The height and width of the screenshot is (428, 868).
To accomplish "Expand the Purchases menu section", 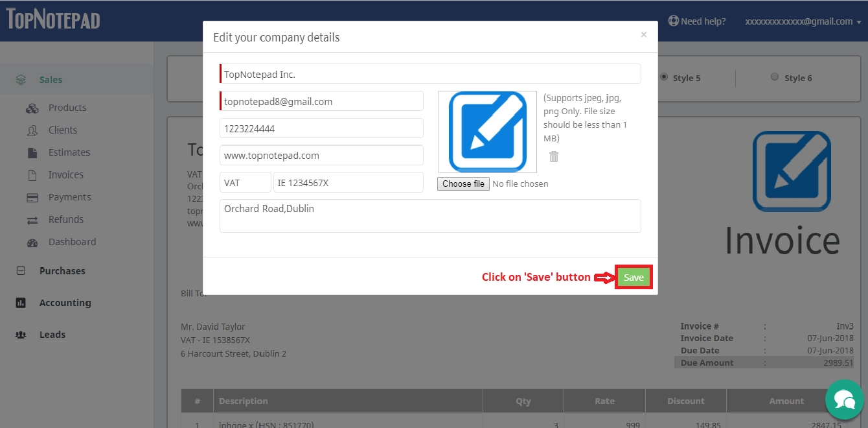I will pos(62,271).
